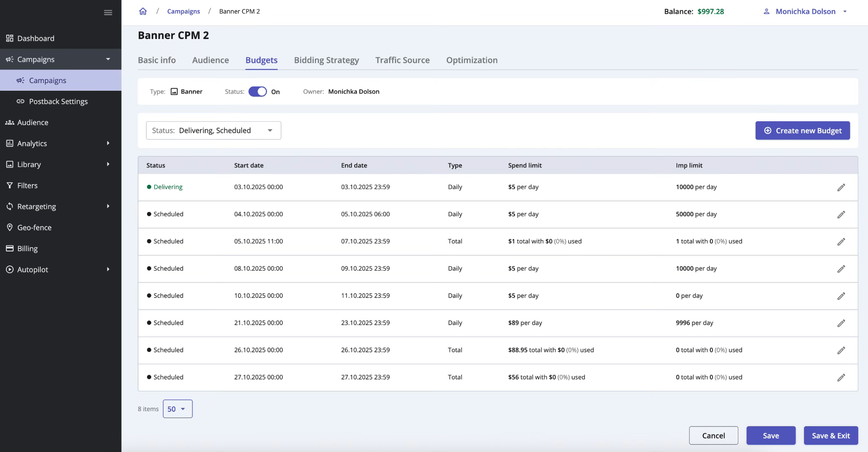The image size is (868, 452).
Task: Click the home breadcrumb icon
Action: click(x=143, y=11)
